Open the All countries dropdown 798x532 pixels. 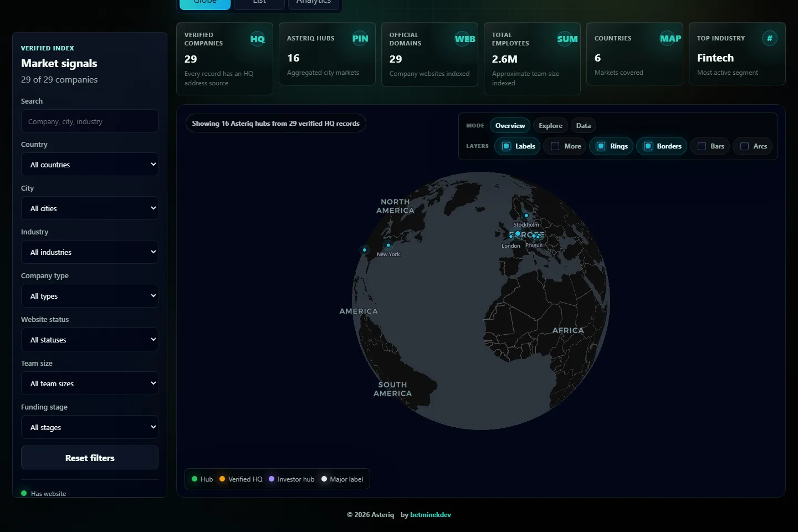click(90, 165)
